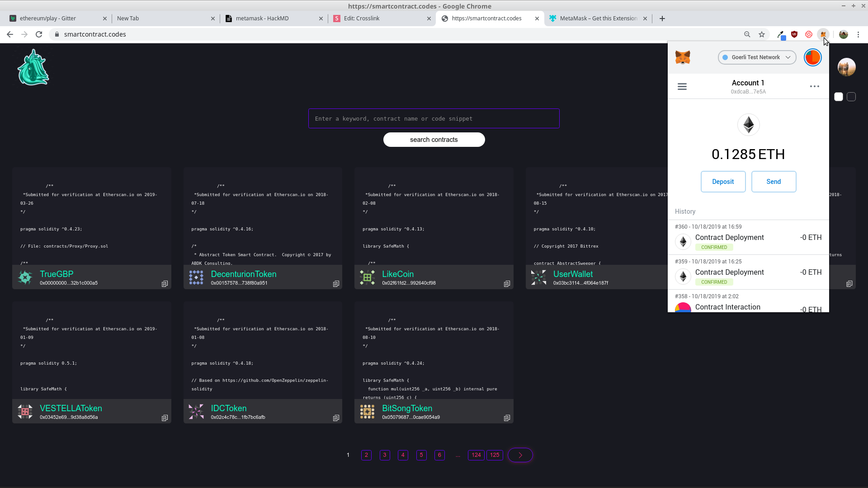Image resolution: width=868 pixels, height=488 pixels.
Task: Expand the Goerli Test Network dropdown
Action: click(757, 57)
